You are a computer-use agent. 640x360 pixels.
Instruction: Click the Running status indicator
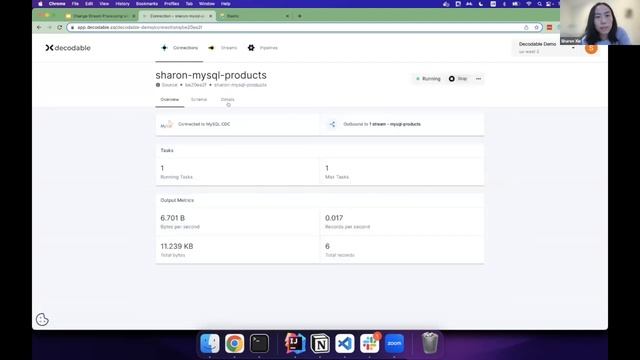[x=428, y=79]
